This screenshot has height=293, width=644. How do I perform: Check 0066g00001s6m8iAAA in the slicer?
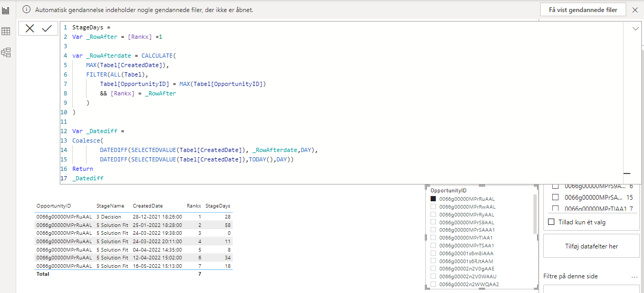point(433,253)
